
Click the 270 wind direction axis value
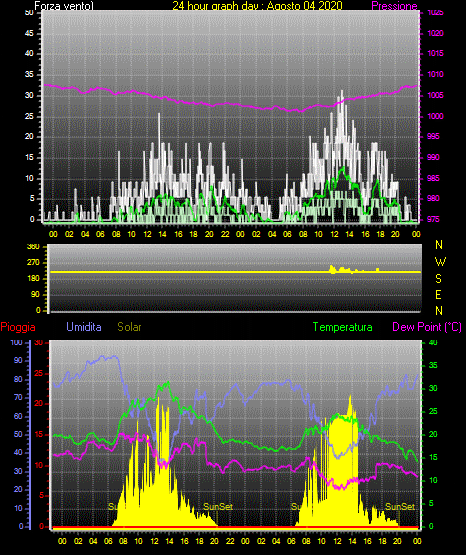tap(33, 263)
